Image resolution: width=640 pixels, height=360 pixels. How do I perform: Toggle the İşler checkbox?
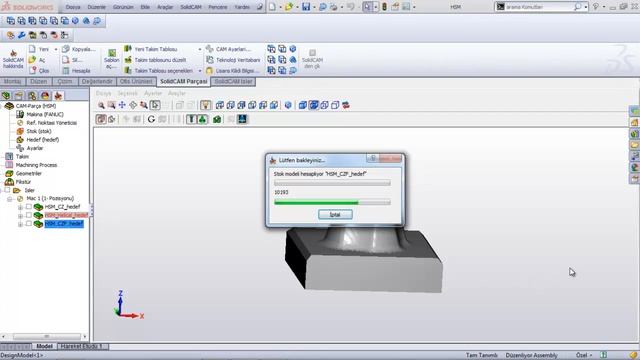[x=7, y=190]
